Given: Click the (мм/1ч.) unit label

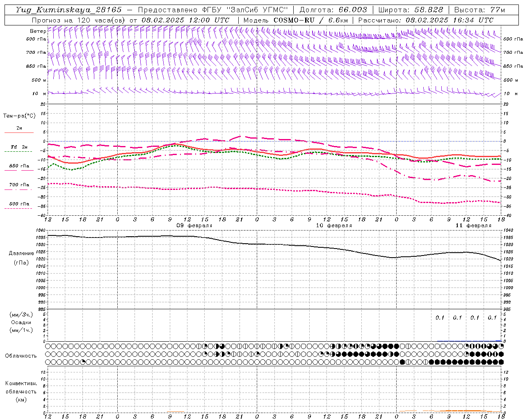Looking at the screenshot, I should coord(21,330).
